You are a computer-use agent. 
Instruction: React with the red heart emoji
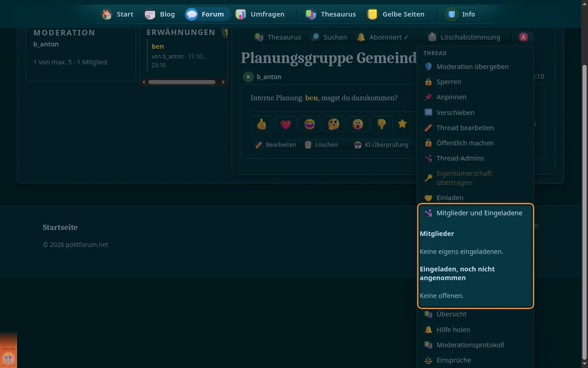286,124
